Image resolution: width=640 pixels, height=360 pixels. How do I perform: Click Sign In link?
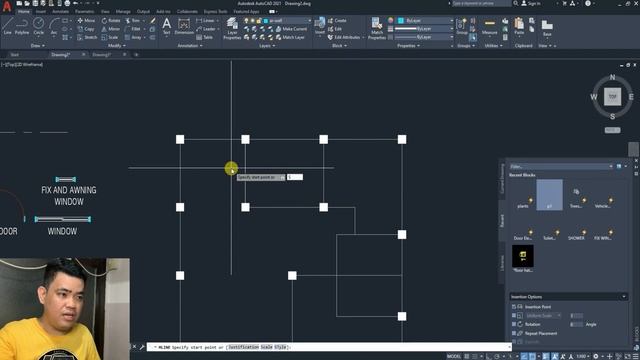pyautogui.click(x=531, y=3)
